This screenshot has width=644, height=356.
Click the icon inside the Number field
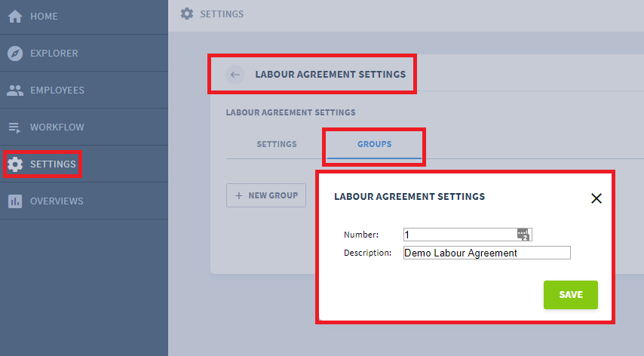(523, 235)
